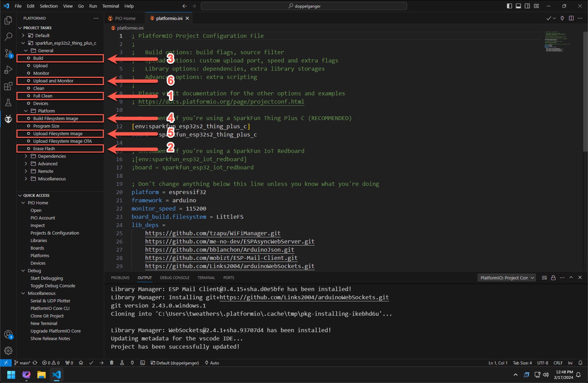Expand the Dependencies folder
The width and height of the screenshot is (588, 383).
pyautogui.click(x=26, y=156)
